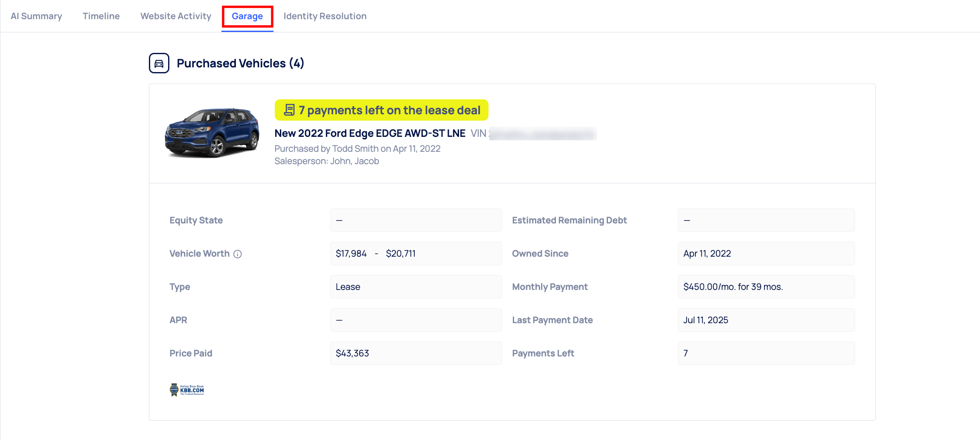
Task: Open the AI Summary tab
Action: pyautogui.click(x=36, y=16)
